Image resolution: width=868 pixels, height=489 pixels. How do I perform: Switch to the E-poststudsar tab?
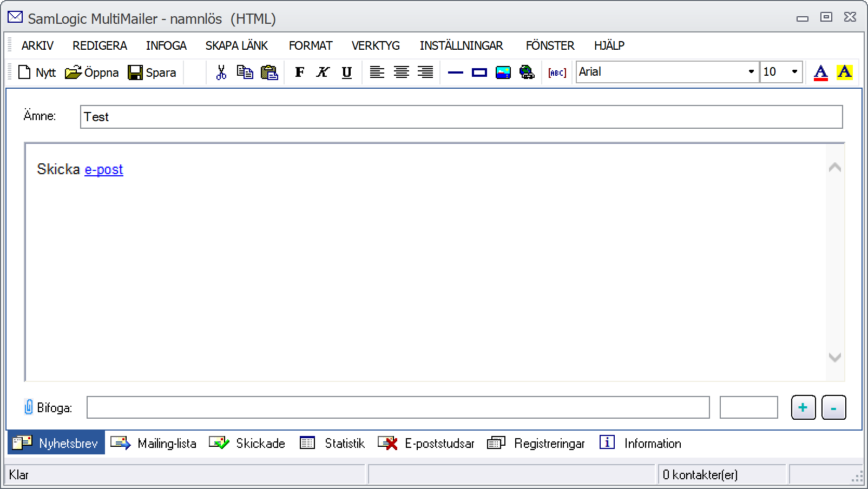click(x=426, y=443)
